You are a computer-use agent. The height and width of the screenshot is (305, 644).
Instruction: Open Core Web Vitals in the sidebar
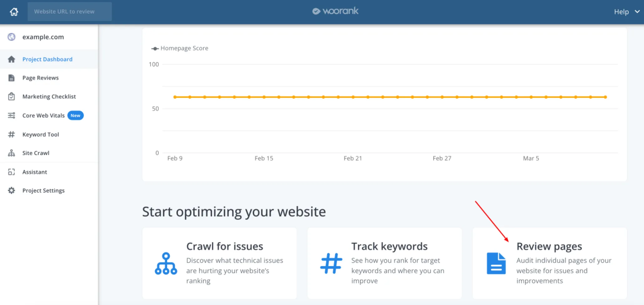point(43,116)
